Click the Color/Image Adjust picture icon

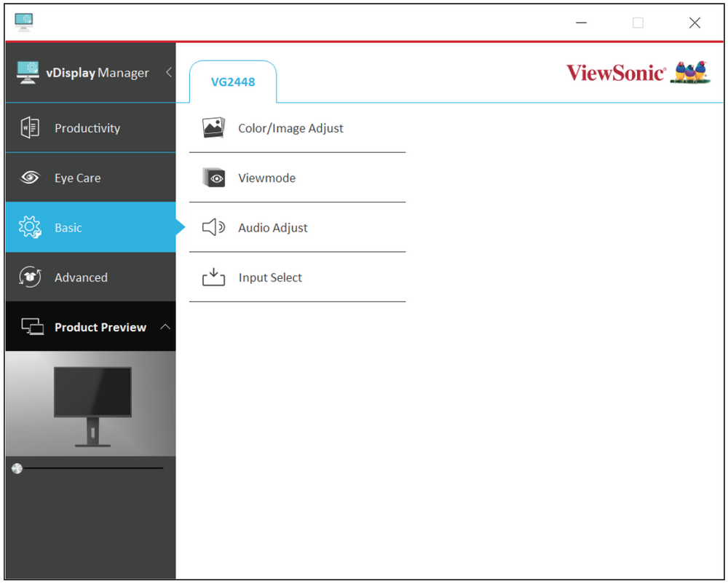(213, 127)
